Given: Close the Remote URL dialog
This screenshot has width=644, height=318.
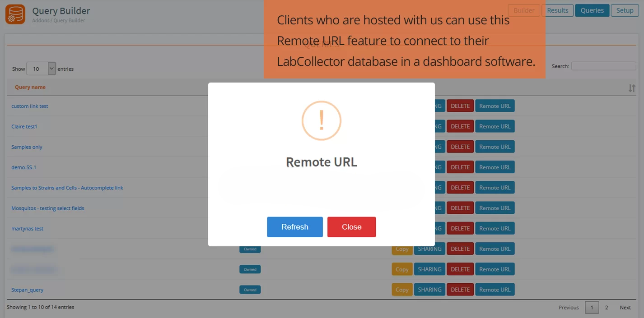Looking at the screenshot, I should point(351,227).
